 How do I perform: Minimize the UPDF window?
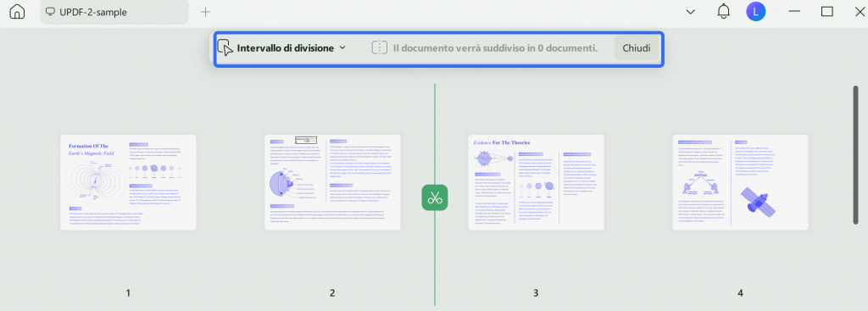[795, 12]
